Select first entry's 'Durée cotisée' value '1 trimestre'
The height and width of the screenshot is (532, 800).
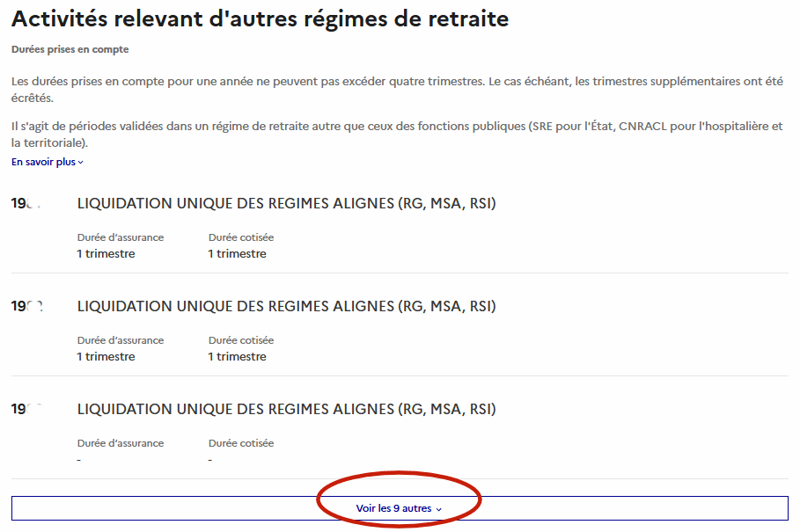tap(237, 254)
